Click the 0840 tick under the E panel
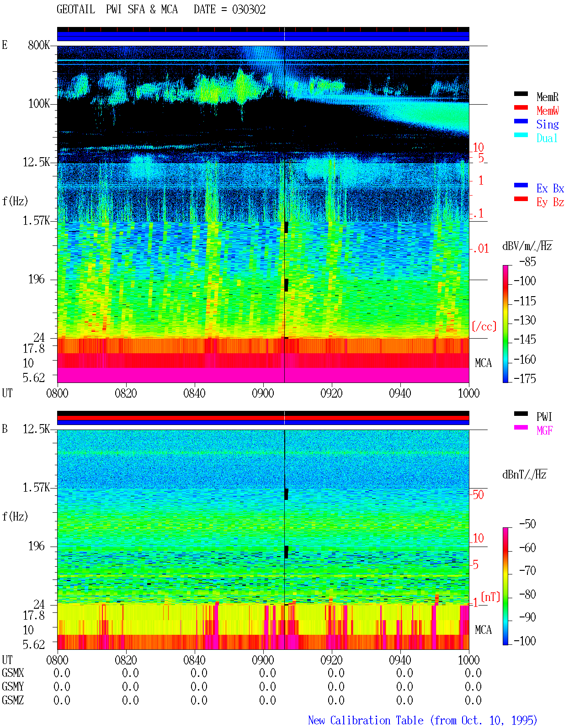The image size is (585, 728). click(x=194, y=393)
